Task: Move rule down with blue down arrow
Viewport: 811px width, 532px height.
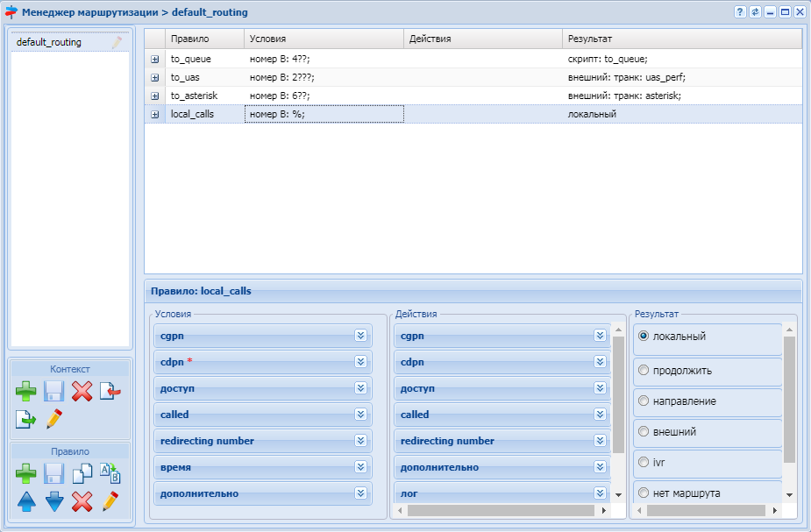Action: 54,501
